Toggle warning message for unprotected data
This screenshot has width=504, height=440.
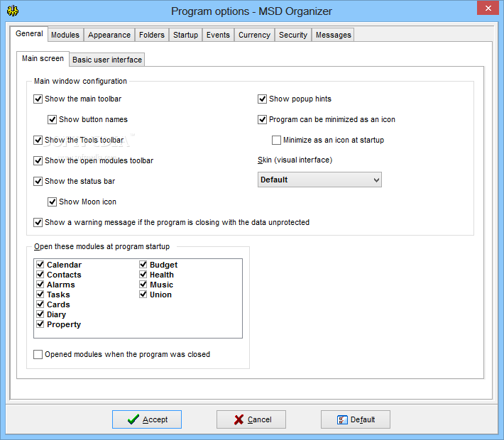38,222
